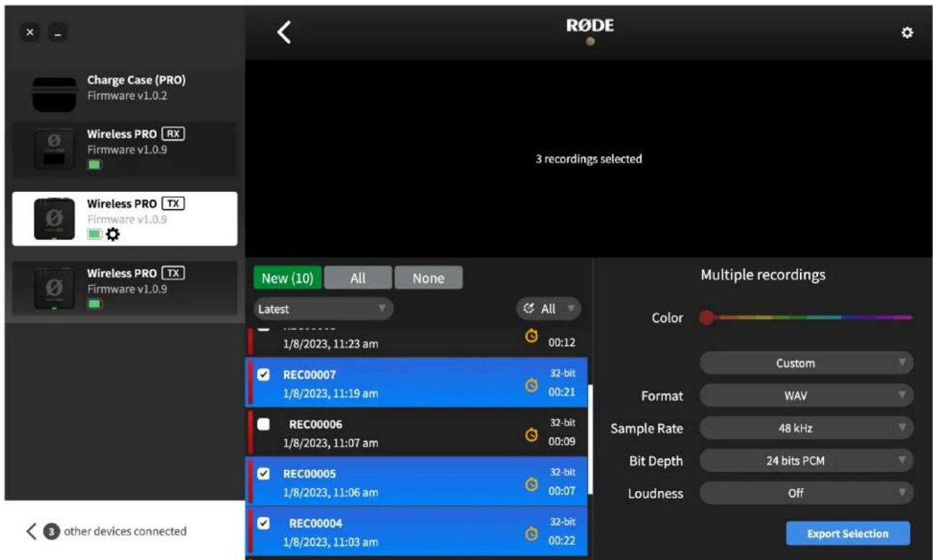
Task: Click timer icon on 11:23 am recording
Action: 532,336
